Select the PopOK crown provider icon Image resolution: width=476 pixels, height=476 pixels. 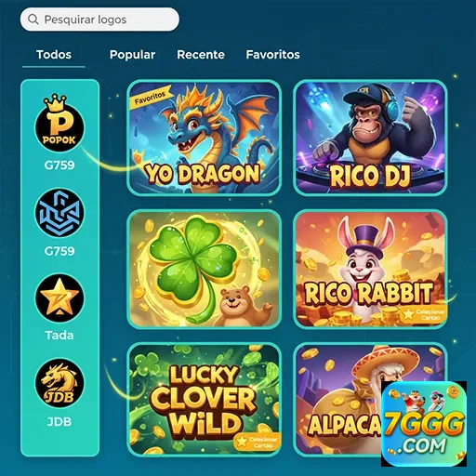59,124
